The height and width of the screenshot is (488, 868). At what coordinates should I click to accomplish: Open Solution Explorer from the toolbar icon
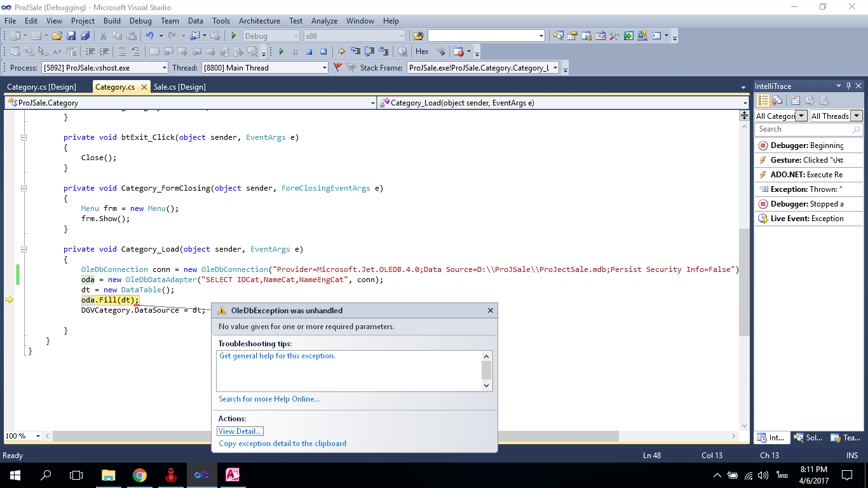[558, 36]
